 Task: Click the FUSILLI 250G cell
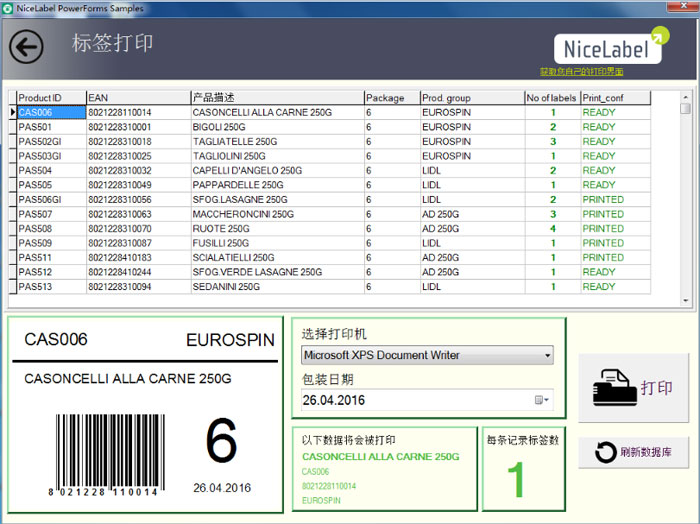coord(278,243)
